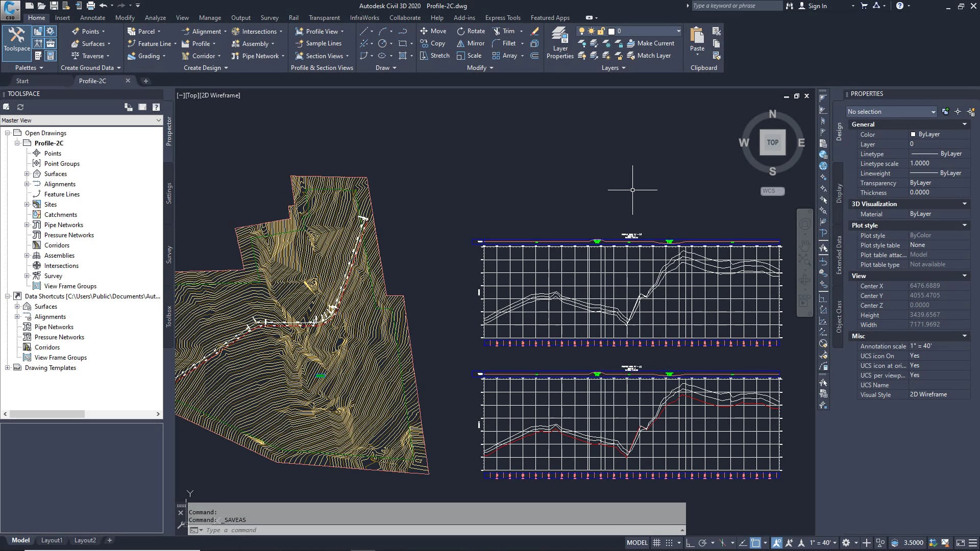Click the Paste clipboard icon
Image resolution: width=980 pixels, height=551 pixels.
[697, 39]
